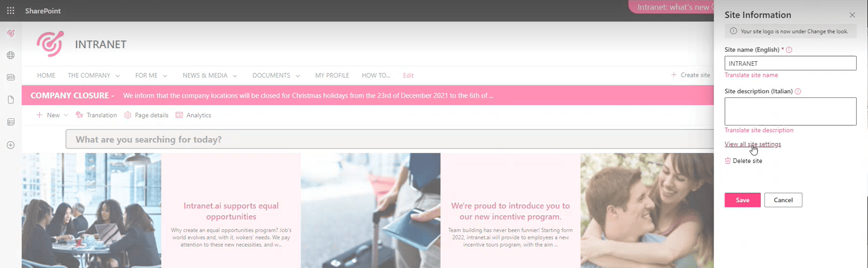Expand NEWS & MEDIA dropdown
Image resolution: width=868 pixels, height=268 pixels.
pos(235,76)
